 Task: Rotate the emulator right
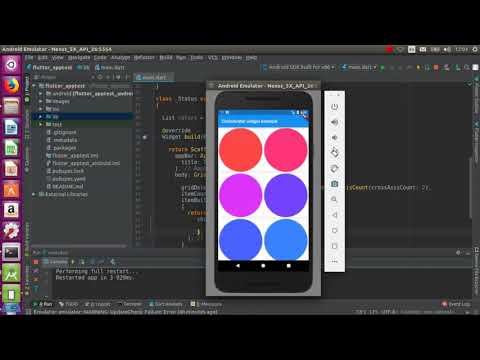click(334, 168)
